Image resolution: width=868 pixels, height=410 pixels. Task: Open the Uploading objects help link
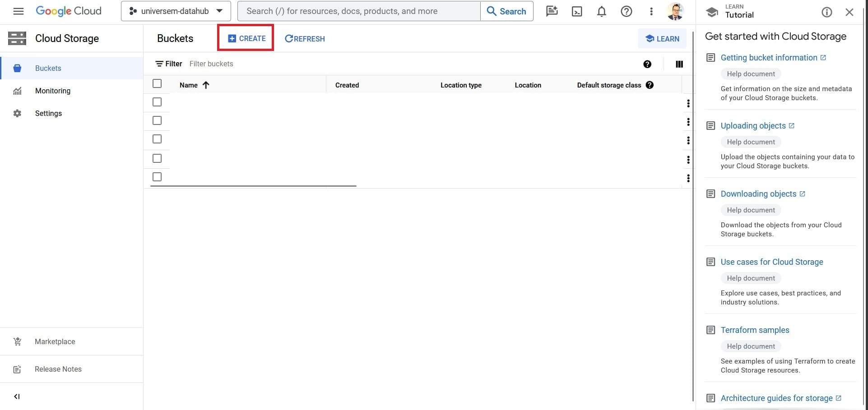pos(753,126)
